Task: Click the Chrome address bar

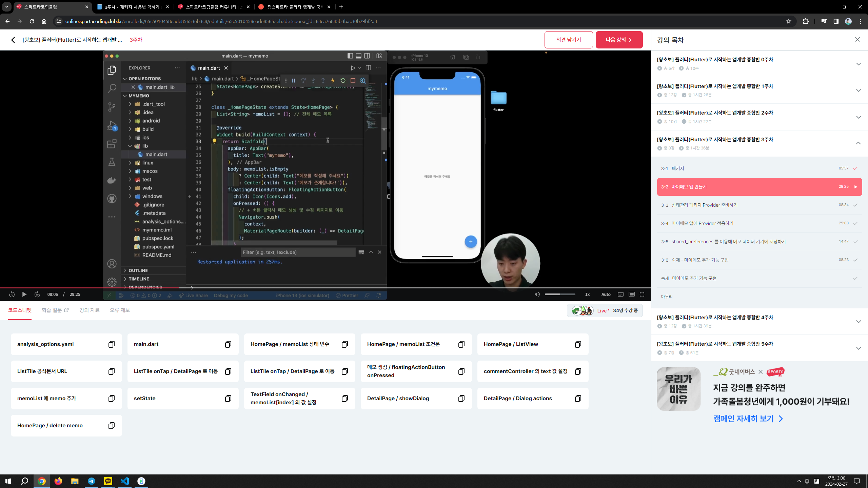Action: coord(420,21)
